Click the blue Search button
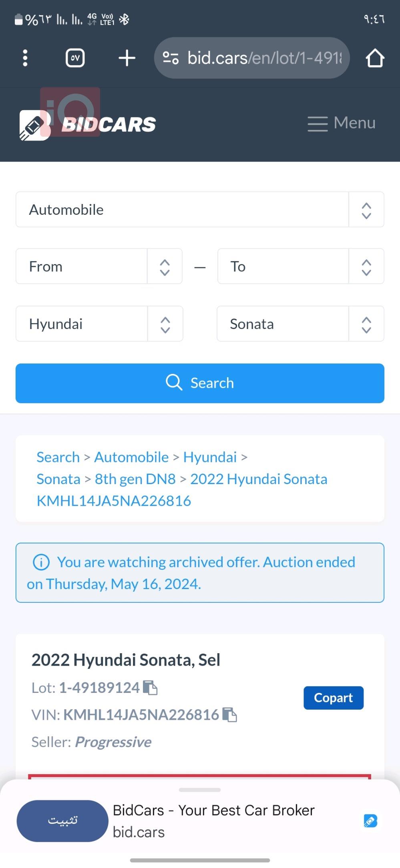 [x=200, y=383]
